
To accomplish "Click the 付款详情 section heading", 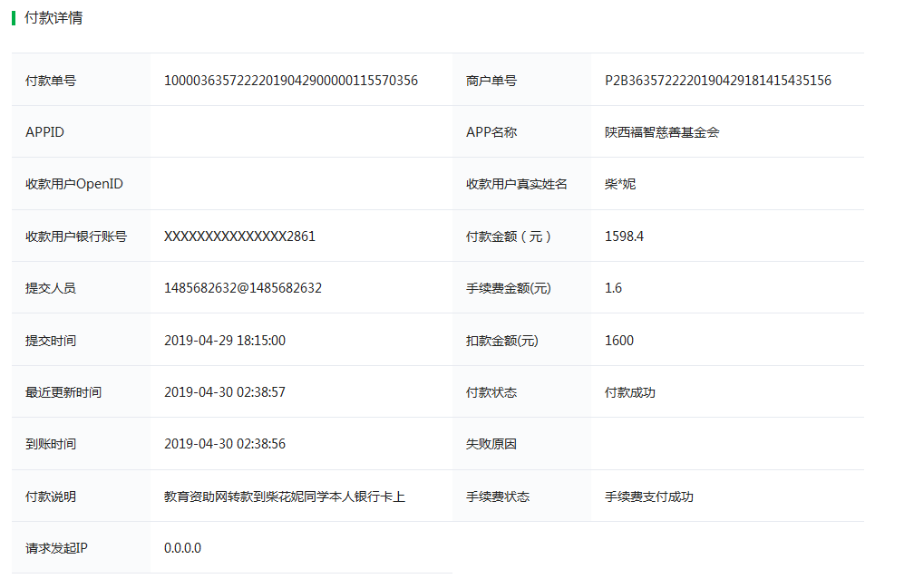I will [x=53, y=17].
